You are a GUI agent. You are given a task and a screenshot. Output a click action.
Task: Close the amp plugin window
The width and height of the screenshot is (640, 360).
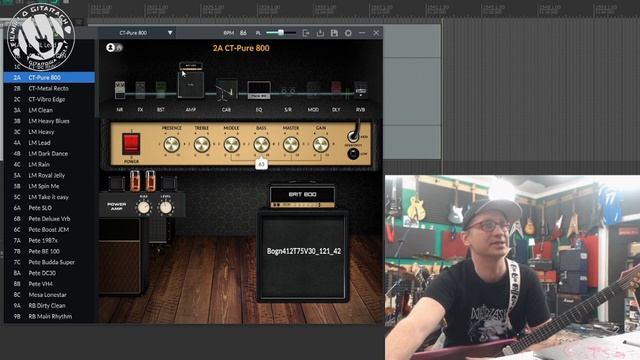click(x=376, y=33)
